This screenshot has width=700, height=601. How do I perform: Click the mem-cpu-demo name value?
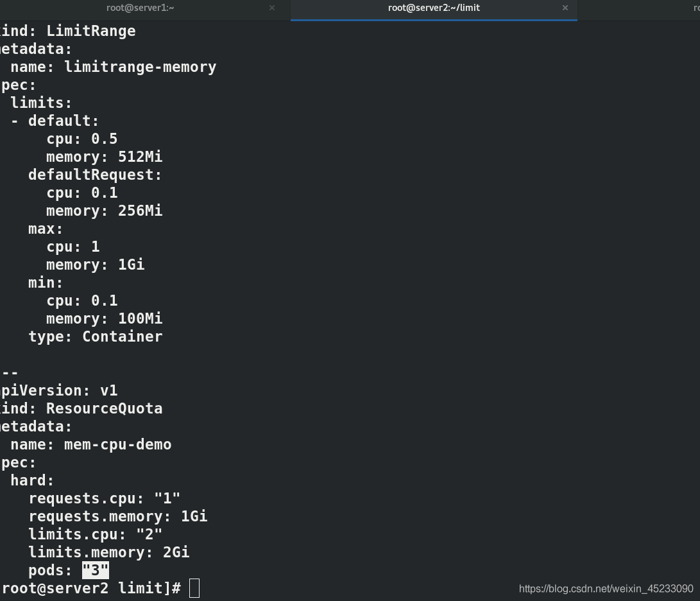[118, 444]
